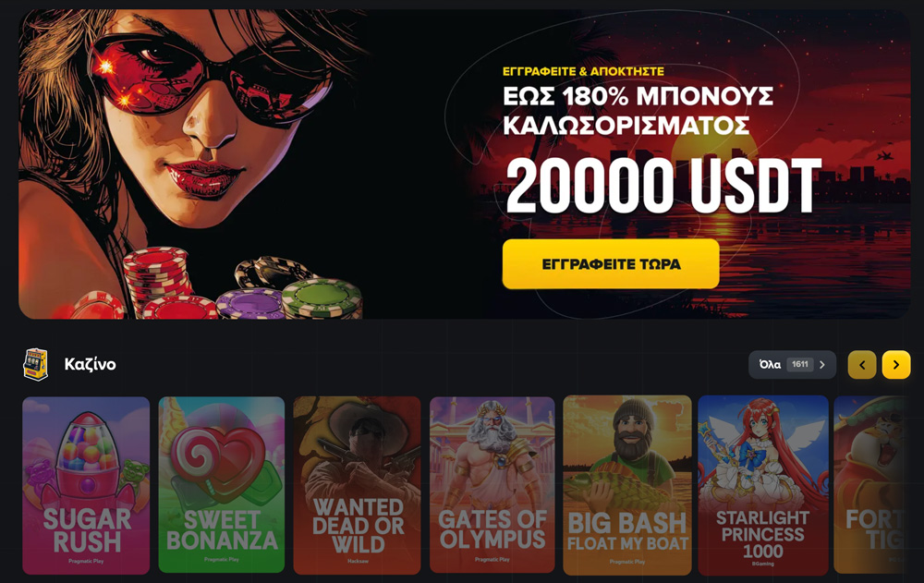The width and height of the screenshot is (924, 583).
Task: Click the ΕΓΓΡΑΦΕΙΤΕ ΤΩΡΑ register button
Action: [611, 264]
